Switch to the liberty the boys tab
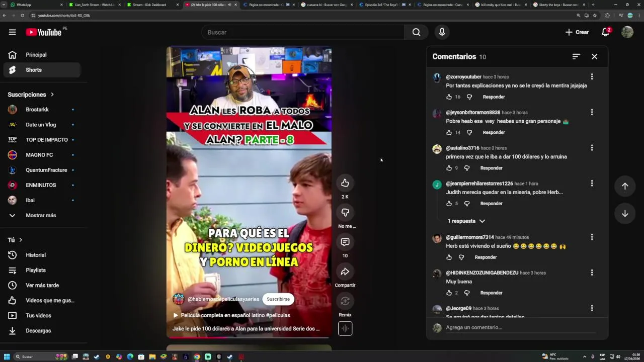The width and height of the screenshot is (644, 362). [558, 5]
